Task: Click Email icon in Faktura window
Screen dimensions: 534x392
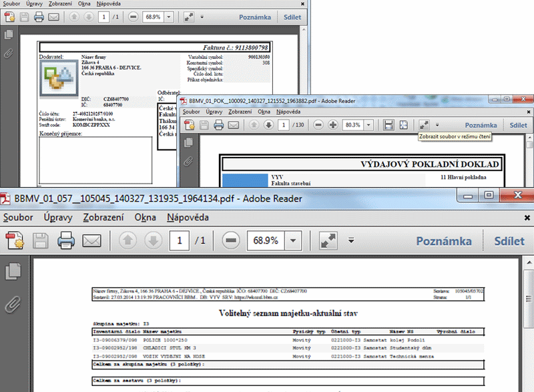Action: coord(53,17)
